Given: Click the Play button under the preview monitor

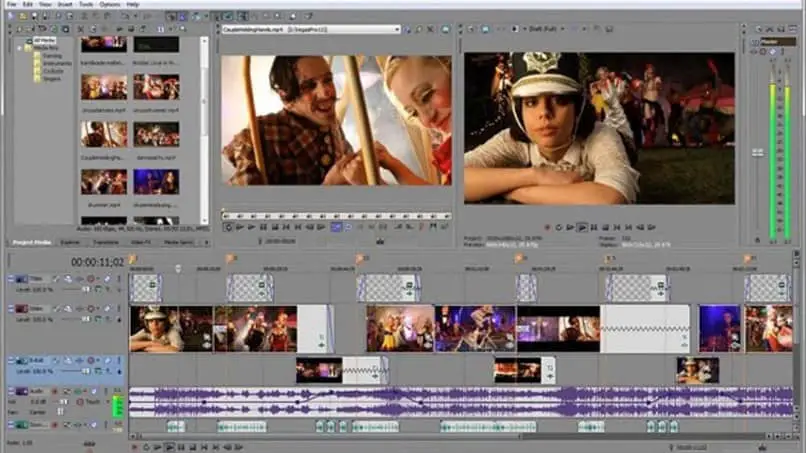Looking at the screenshot, I should [583, 227].
